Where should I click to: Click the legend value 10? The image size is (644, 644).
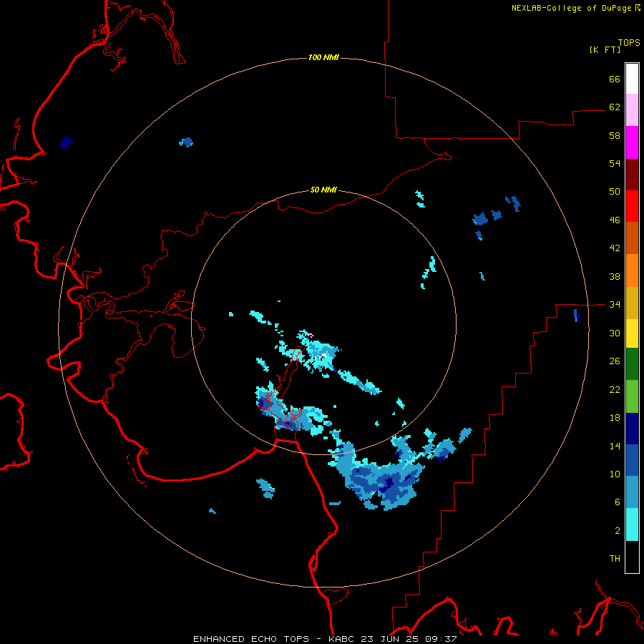pyautogui.click(x=615, y=474)
